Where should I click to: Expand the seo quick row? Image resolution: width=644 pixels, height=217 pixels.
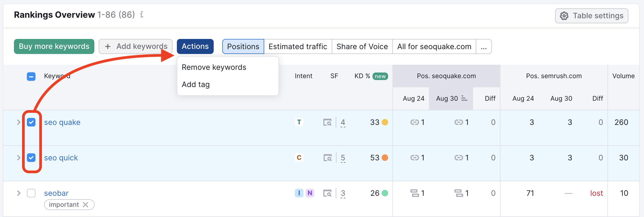click(x=19, y=158)
